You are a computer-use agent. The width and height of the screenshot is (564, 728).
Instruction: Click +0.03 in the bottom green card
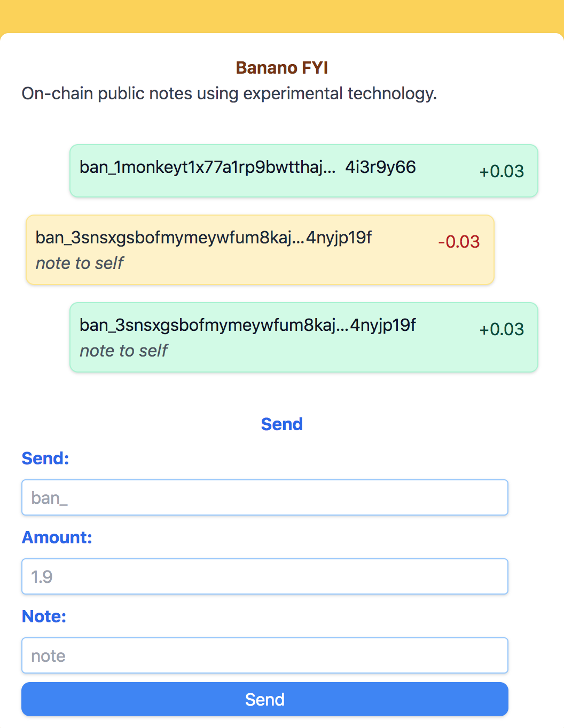(x=502, y=329)
